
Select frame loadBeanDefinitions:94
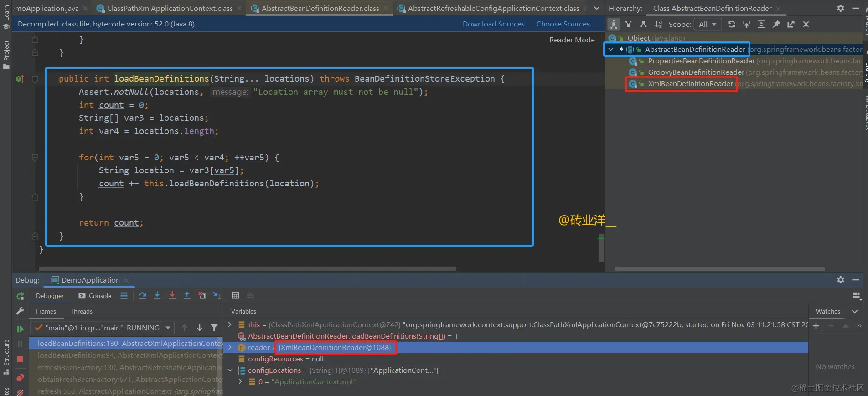point(126,355)
